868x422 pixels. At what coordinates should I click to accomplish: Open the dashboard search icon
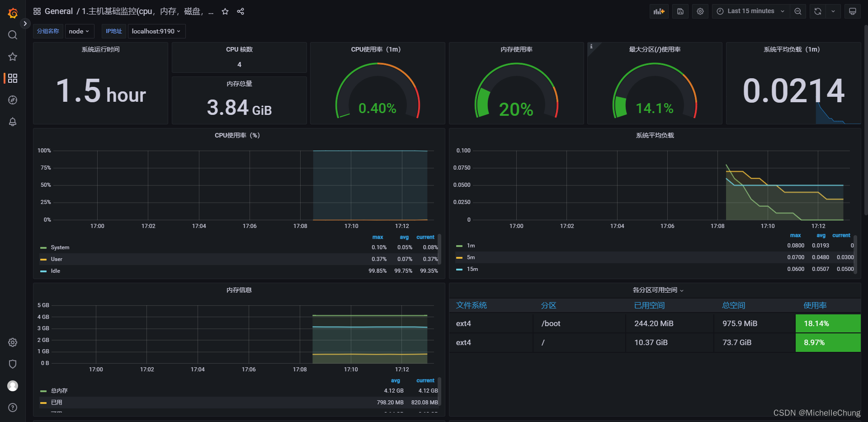[x=13, y=35]
